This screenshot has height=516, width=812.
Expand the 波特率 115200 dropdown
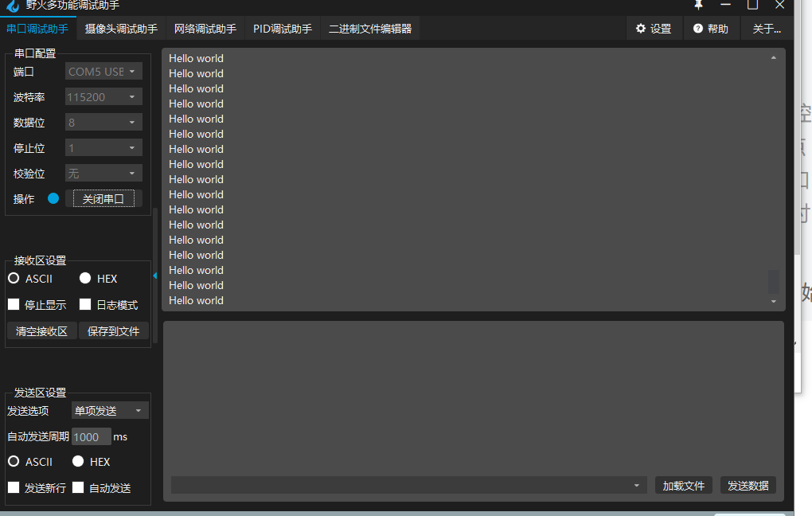click(103, 97)
